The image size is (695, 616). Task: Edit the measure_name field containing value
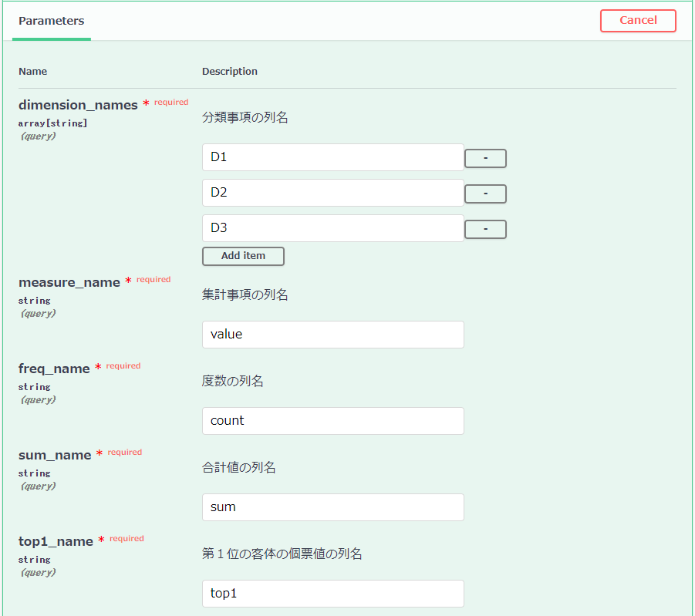coord(332,335)
